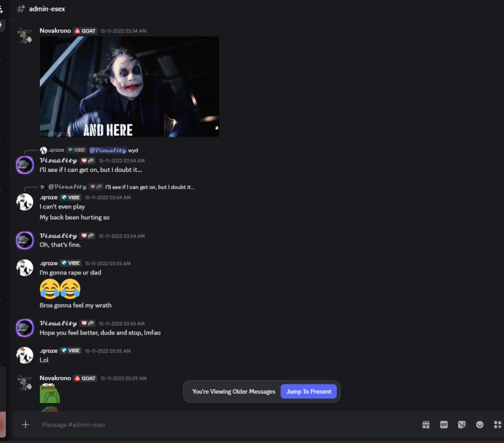
Task: Open the gift Nitro icon
Action: 426,424
